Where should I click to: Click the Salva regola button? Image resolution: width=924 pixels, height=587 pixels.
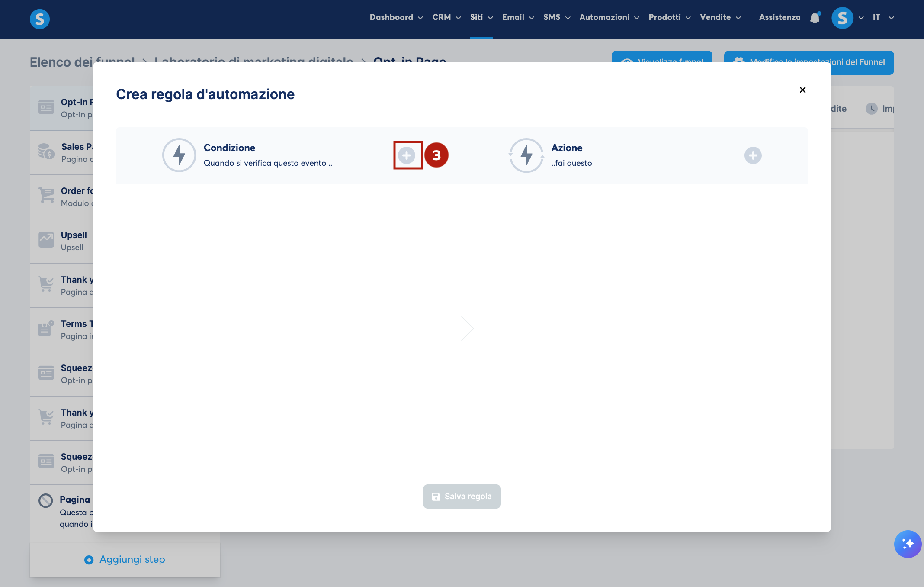pos(462,497)
